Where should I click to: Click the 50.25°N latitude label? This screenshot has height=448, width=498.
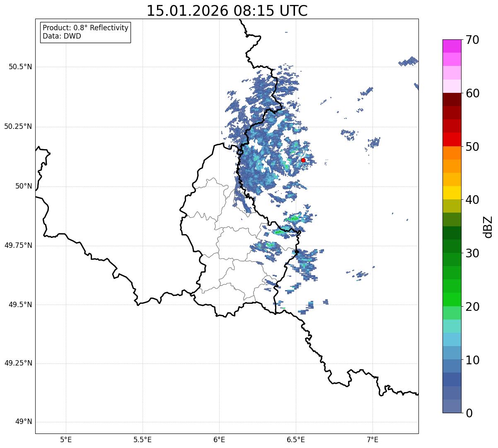[x=18, y=126]
